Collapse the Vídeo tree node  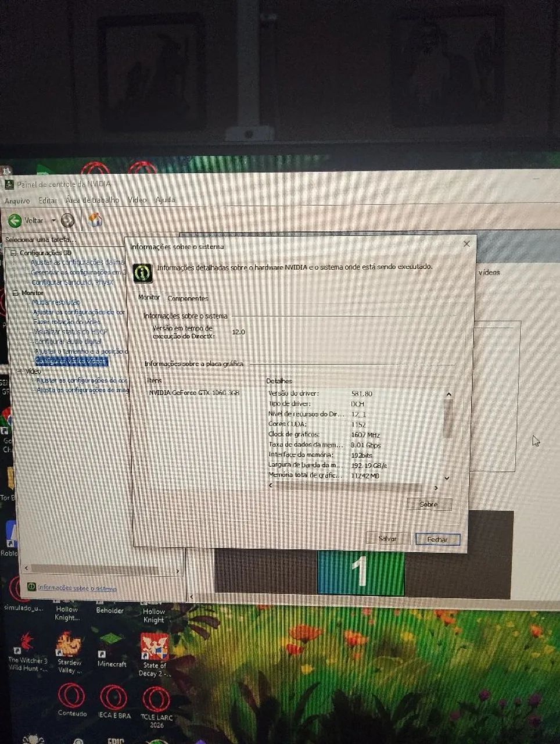(19, 371)
